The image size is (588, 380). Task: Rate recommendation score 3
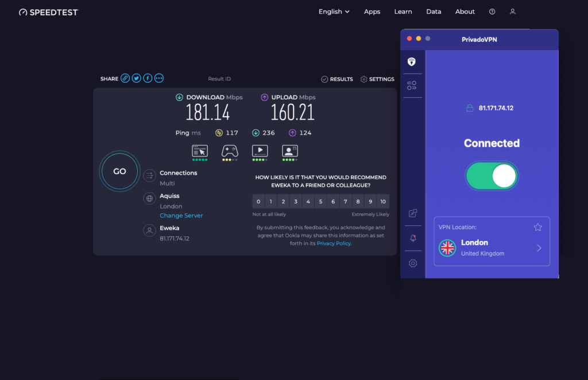[x=296, y=202]
